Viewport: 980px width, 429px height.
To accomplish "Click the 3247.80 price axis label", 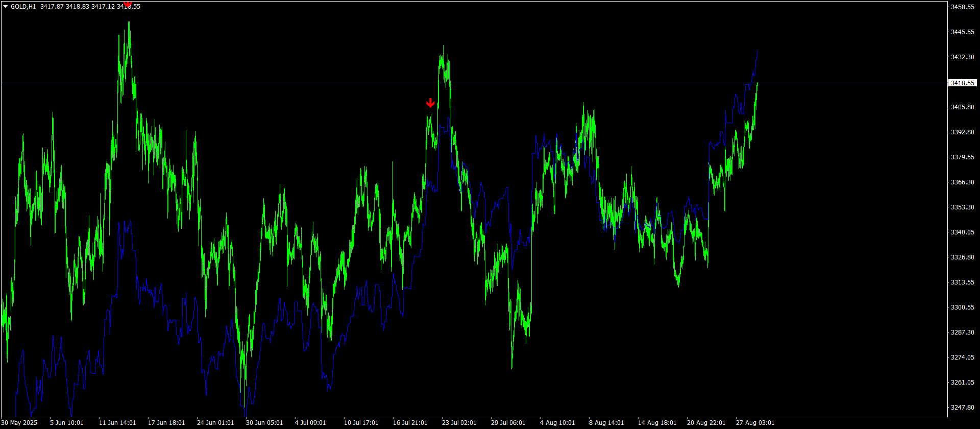I will click(x=962, y=408).
